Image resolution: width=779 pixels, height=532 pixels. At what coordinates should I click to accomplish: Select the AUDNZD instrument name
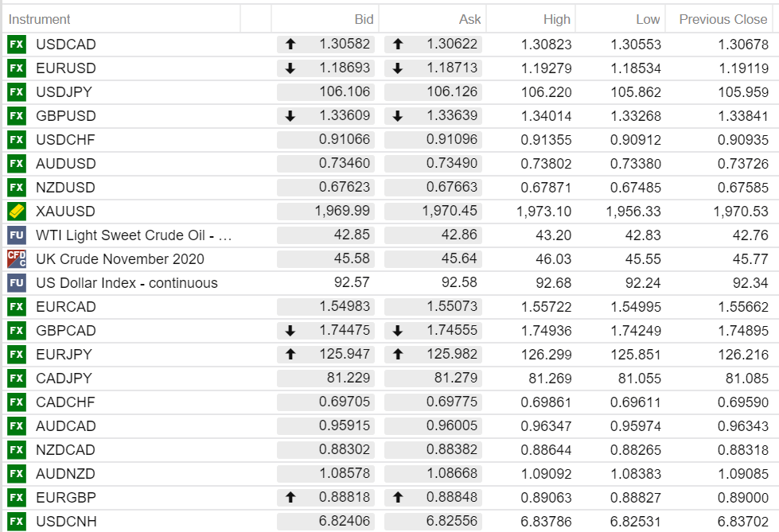coord(65,474)
